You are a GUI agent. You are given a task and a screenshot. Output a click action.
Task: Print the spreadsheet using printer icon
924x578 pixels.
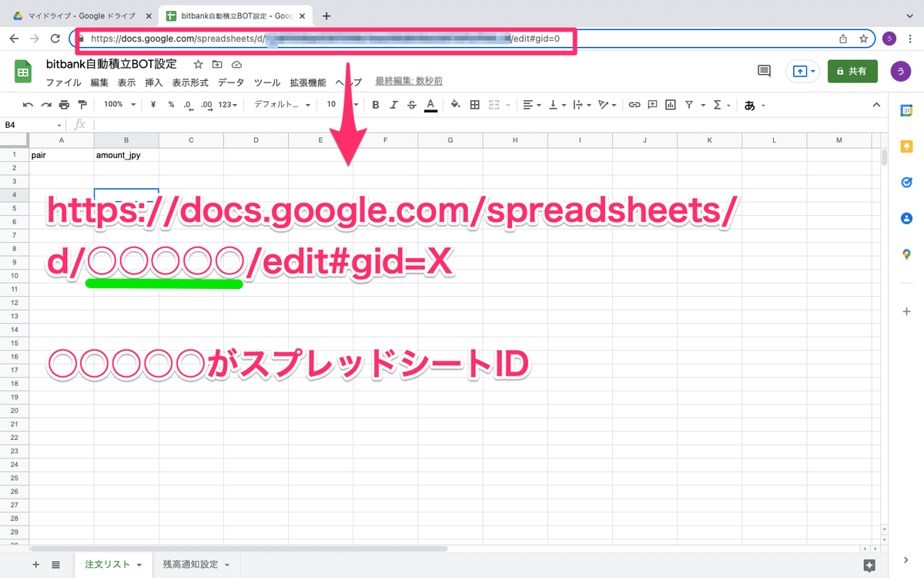click(x=64, y=105)
